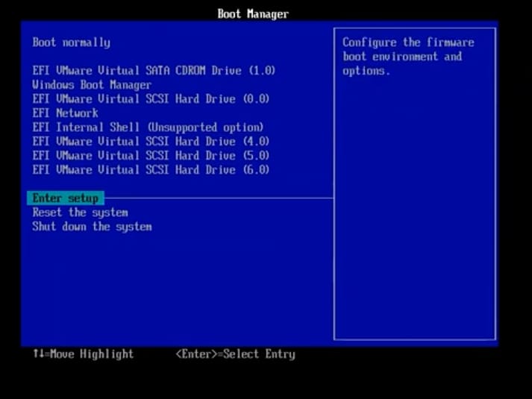Pick EFI VMware Virtual SCSI Hard Drive (0.0)
The height and width of the screenshot is (399, 532).
click(151, 99)
